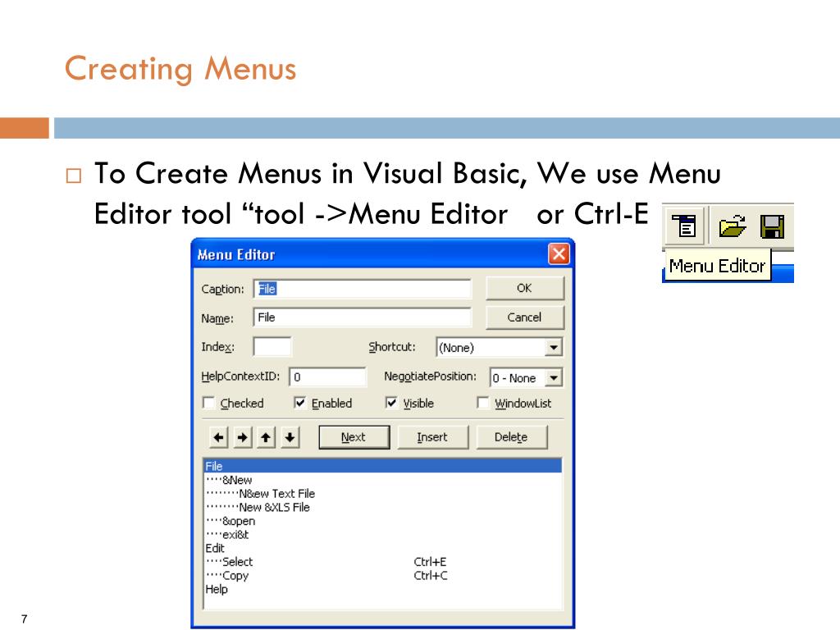This screenshot has width=840, height=630.
Task: Select the N&ew Text File entry
Action: coord(383,493)
